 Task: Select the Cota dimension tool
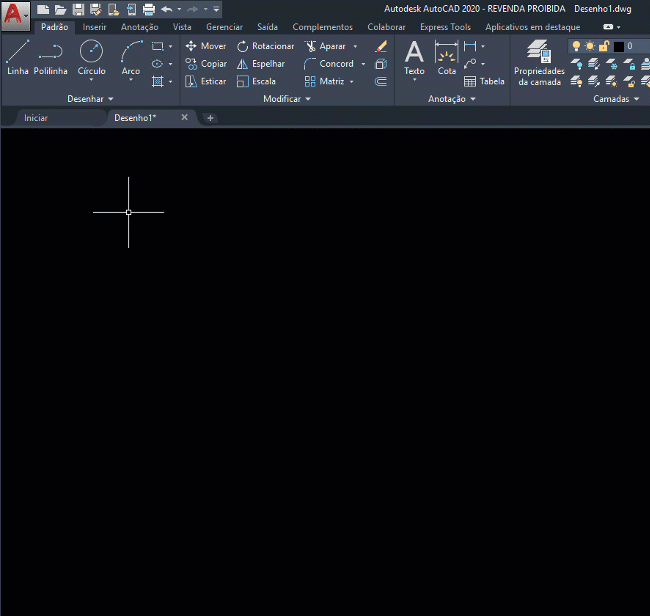tap(446, 58)
